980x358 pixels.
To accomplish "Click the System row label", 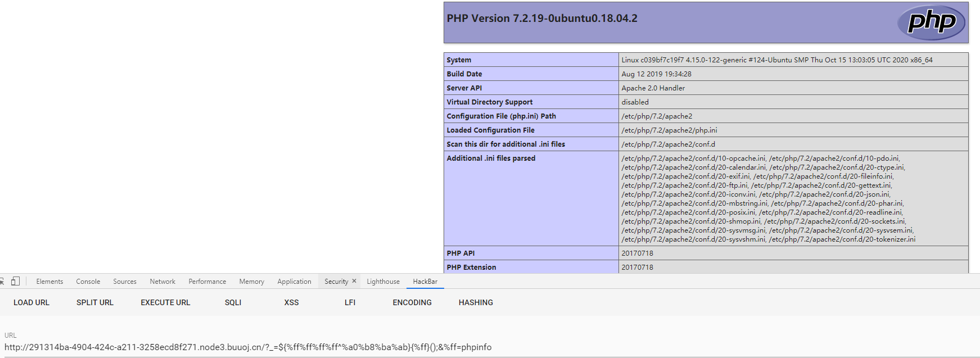I will (459, 60).
